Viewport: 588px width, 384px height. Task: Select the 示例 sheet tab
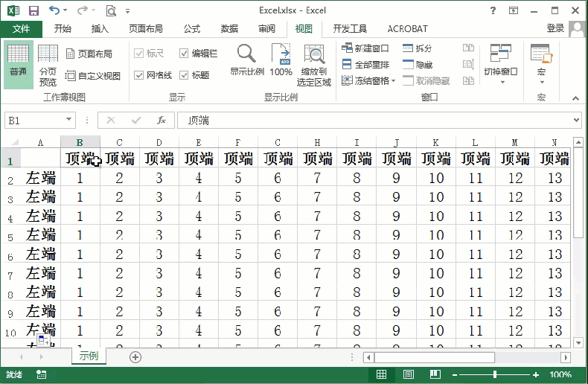[89, 356]
